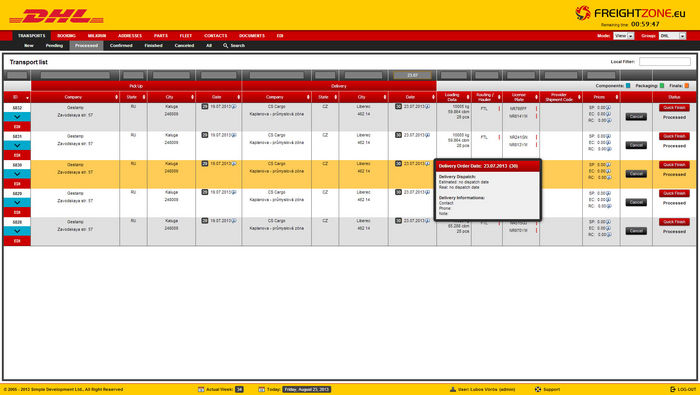Click the FreightZone.eu logo
The width and height of the screenshot is (700, 395).
point(630,13)
